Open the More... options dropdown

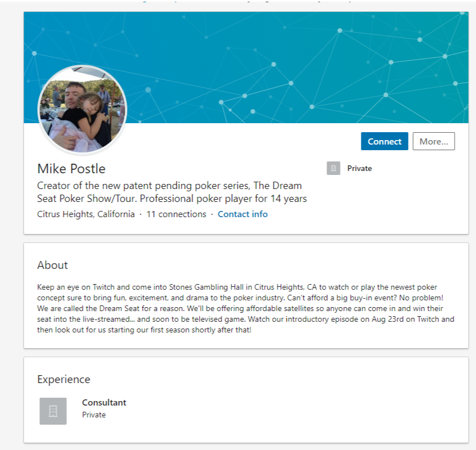(x=433, y=141)
